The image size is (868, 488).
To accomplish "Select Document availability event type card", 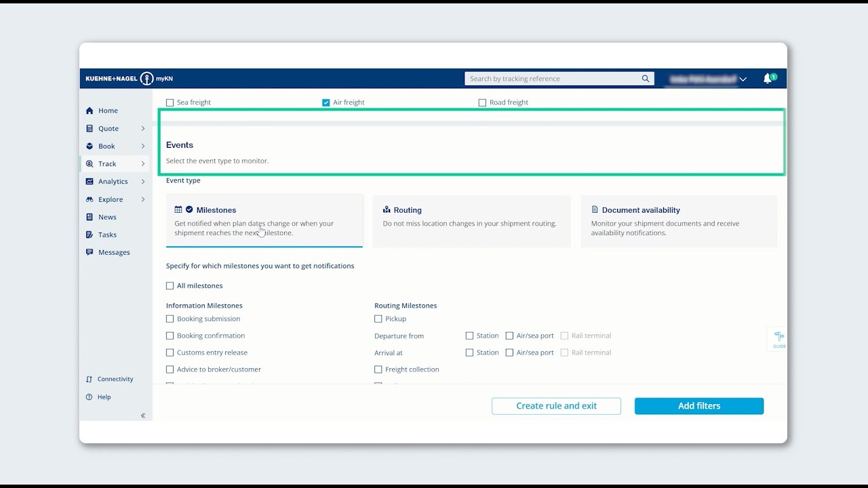I will point(679,221).
